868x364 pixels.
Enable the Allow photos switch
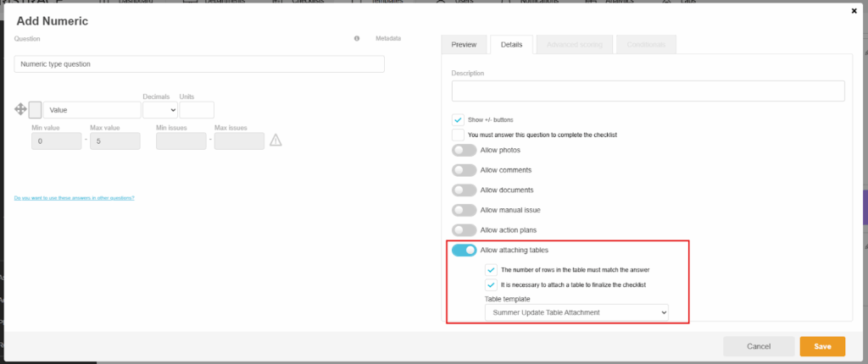click(x=464, y=150)
